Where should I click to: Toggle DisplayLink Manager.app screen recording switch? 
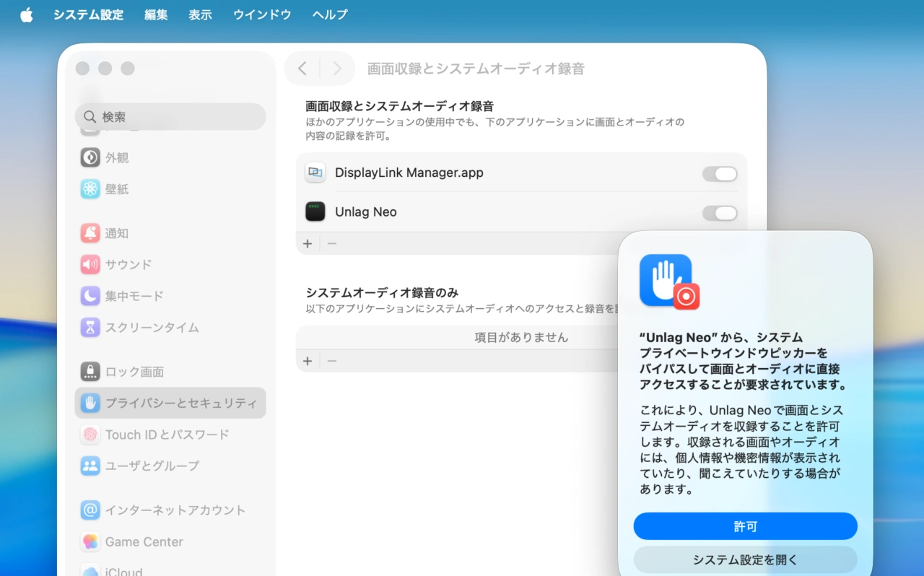point(720,174)
